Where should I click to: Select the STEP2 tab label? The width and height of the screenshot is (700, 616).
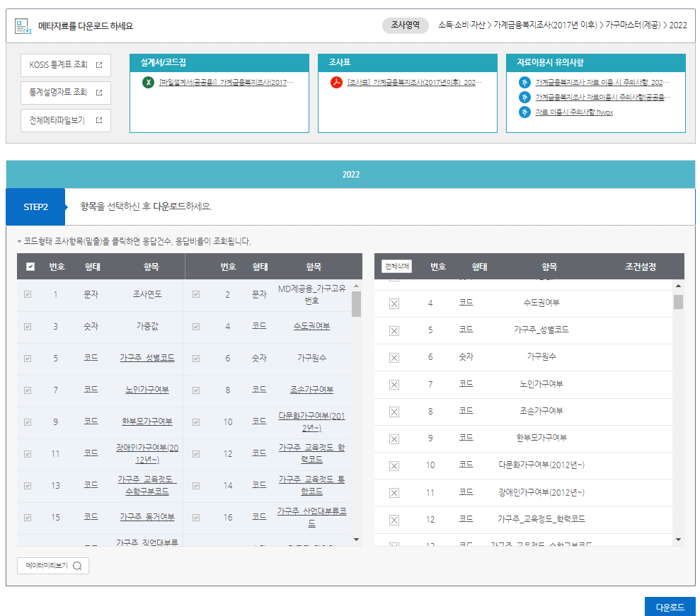click(35, 207)
